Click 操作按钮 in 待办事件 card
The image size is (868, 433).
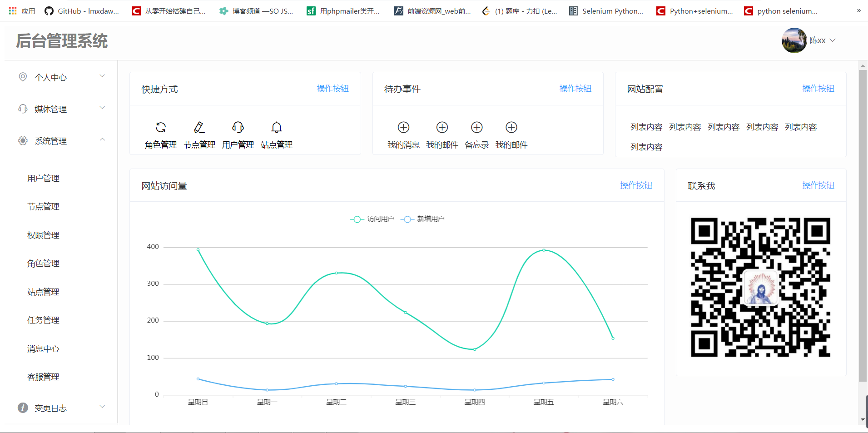[575, 89]
